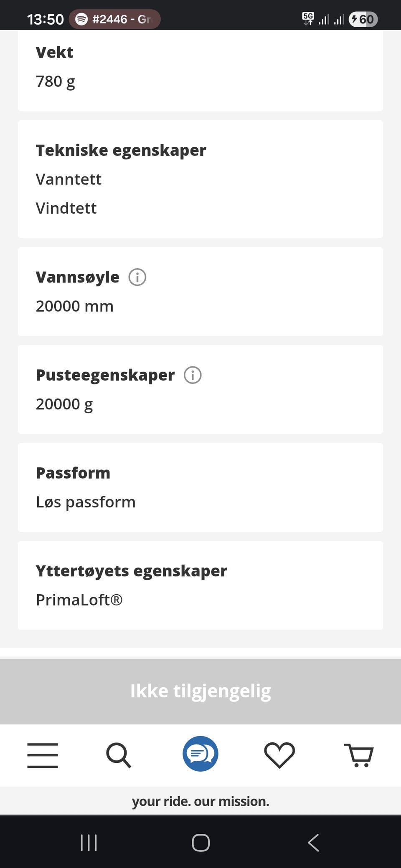Tap the battery indicator in status bar
This screenshot has height=868, width=401.
tap(363, 19)
